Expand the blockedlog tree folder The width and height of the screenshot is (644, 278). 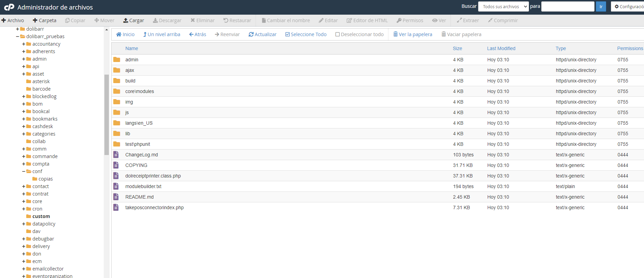(24, 96)
